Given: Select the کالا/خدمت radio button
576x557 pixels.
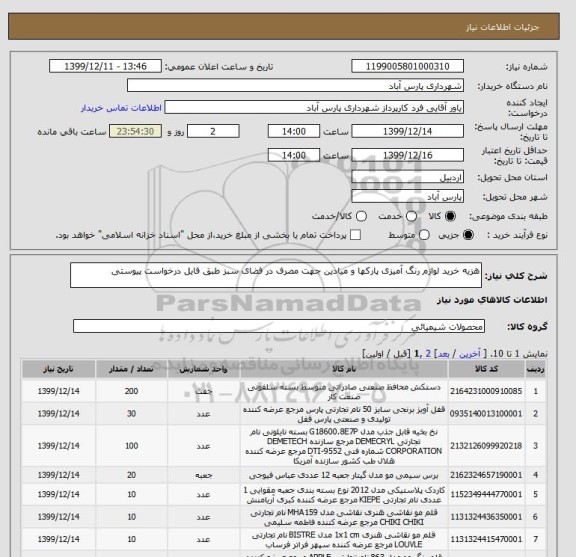Looking at the screenshot, I should [361, 216].
